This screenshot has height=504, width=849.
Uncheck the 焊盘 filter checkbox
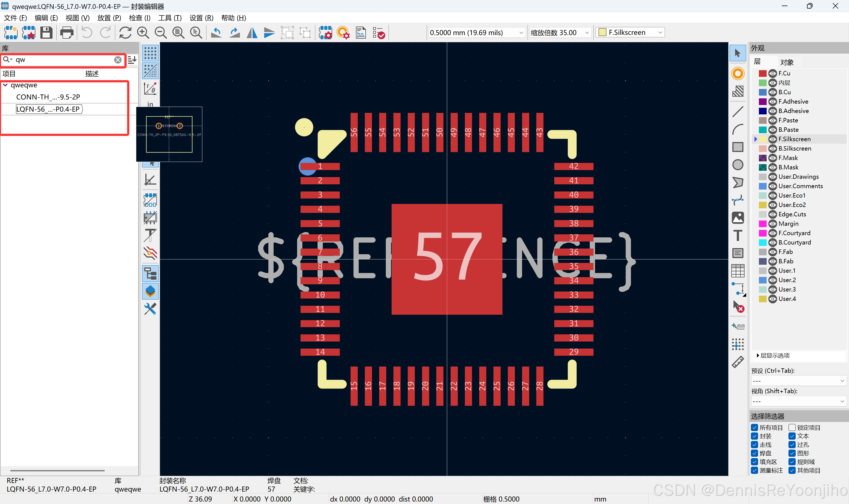[x=754, y=453]
